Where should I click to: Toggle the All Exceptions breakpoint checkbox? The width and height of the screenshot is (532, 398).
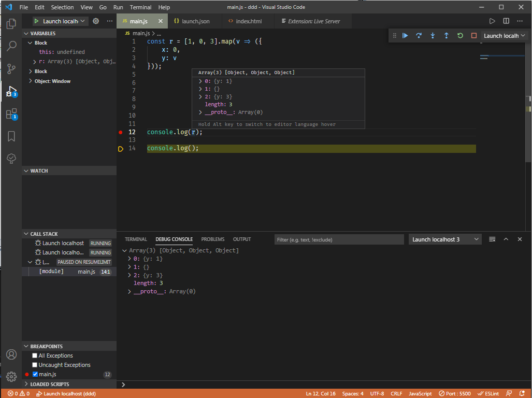pyautogui.click(x=35, y=356)
